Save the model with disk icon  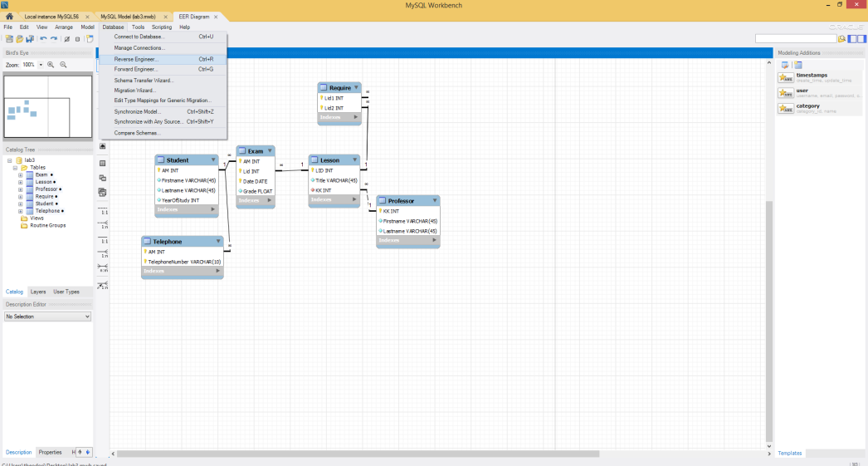(x=29, y=39)
